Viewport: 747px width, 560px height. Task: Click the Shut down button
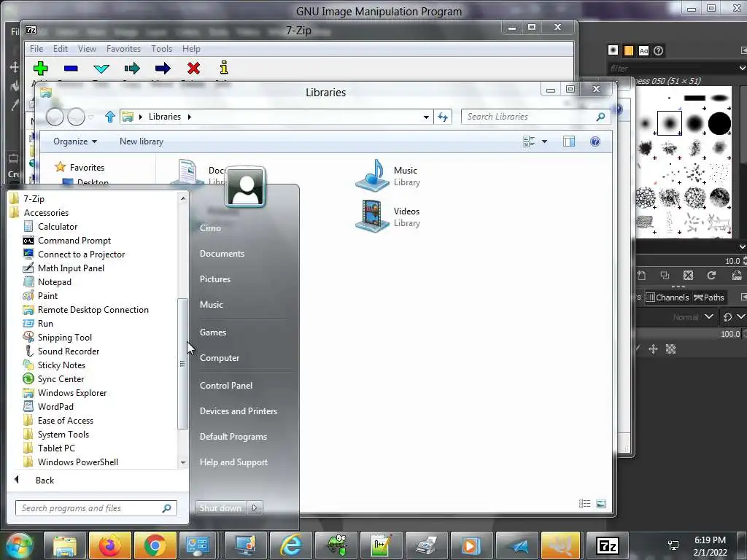tap(220, 508)
